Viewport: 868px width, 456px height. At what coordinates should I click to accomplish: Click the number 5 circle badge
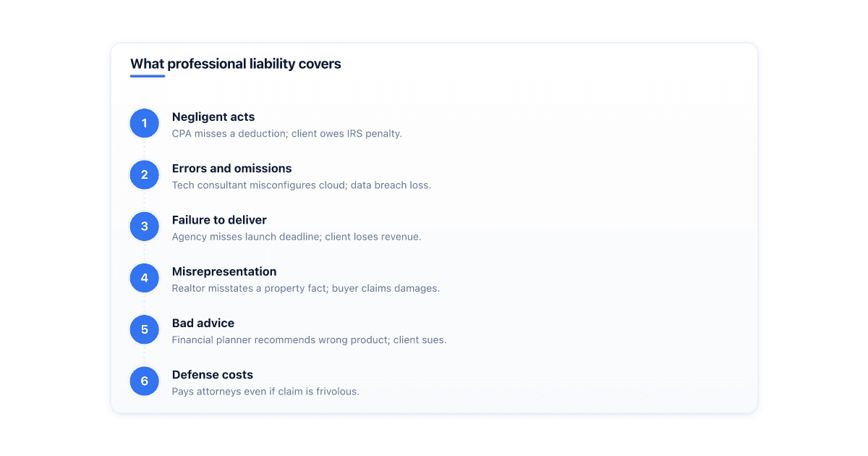145,329
